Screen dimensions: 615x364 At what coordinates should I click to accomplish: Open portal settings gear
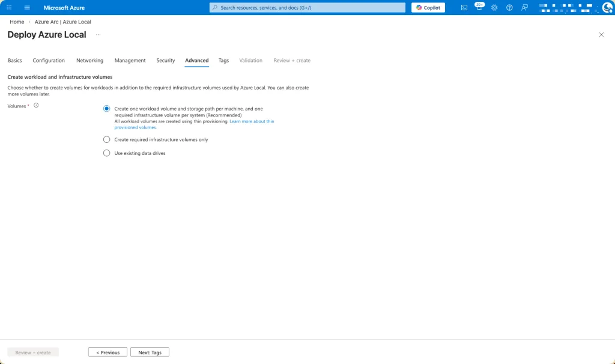point(494,7)
